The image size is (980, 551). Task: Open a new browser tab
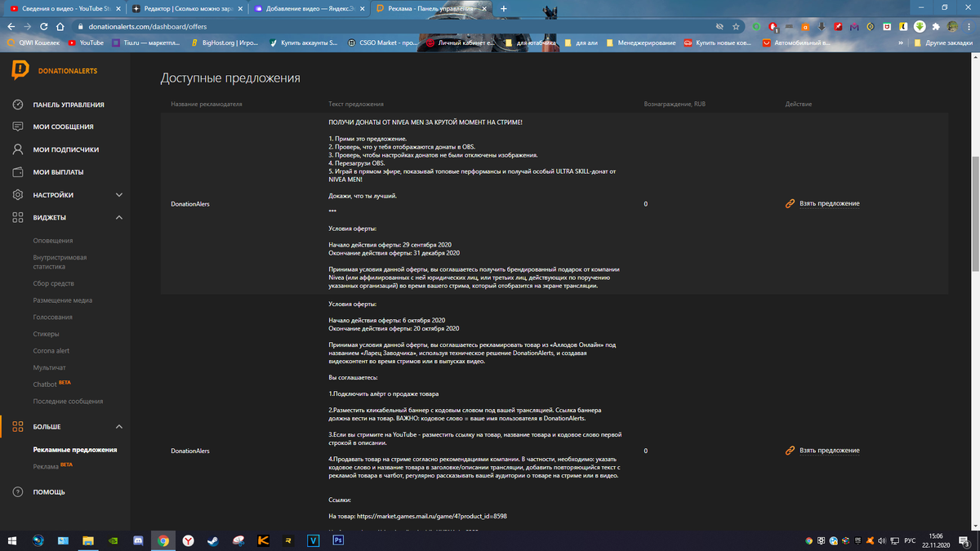504,8
